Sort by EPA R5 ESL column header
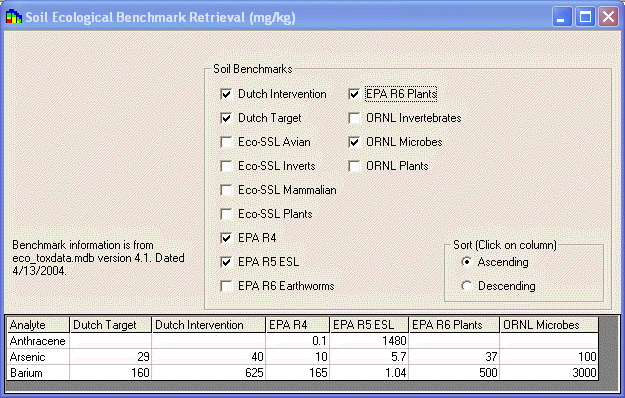This screenshot has width=625, height=398. [369, 325]
